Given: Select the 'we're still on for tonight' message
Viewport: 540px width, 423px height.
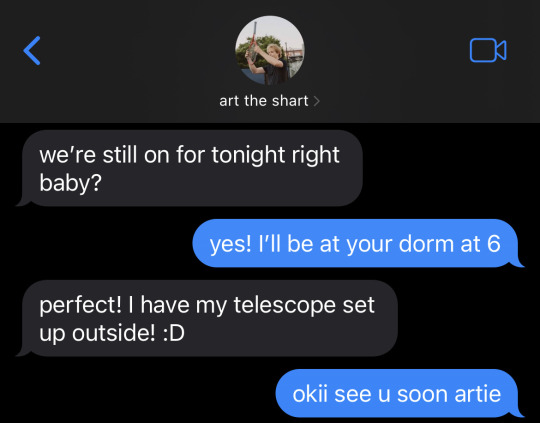Looking at the screenshot, I should (x=190, y=168).
